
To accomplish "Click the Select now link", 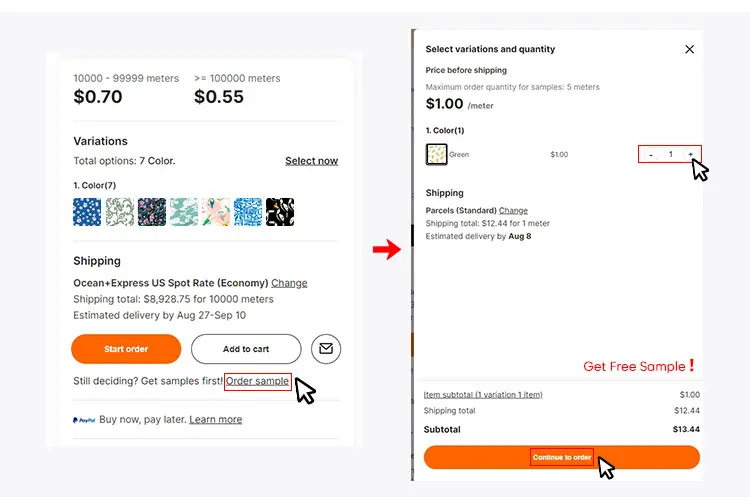I will 311,161.
